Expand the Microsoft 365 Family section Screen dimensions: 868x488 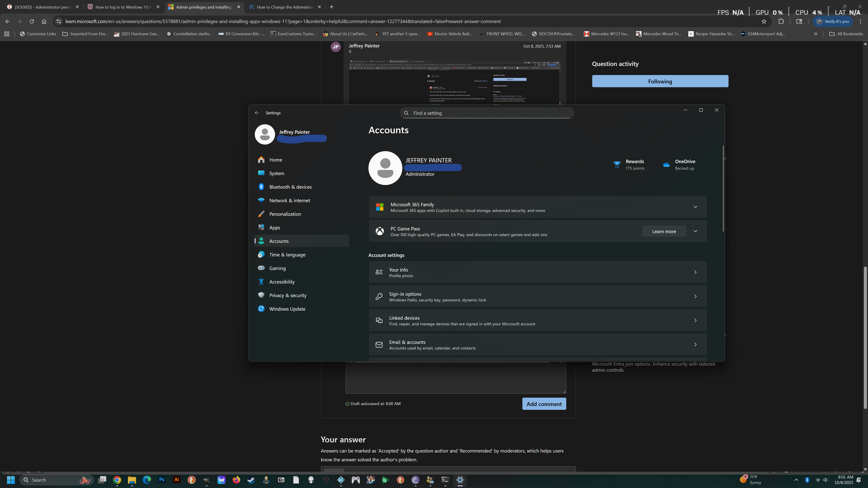[x=695, y=207]
